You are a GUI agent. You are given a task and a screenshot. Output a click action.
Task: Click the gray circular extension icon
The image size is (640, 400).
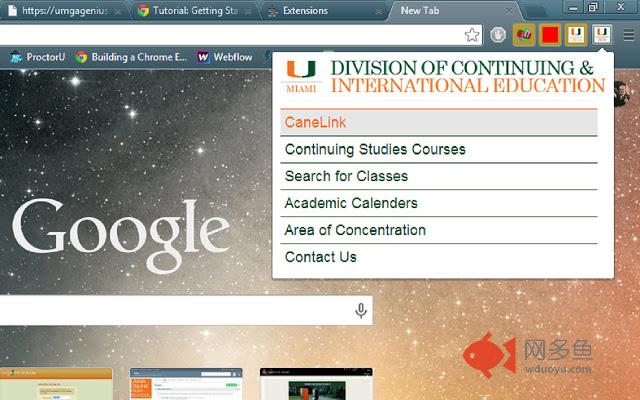coord(498,35)
